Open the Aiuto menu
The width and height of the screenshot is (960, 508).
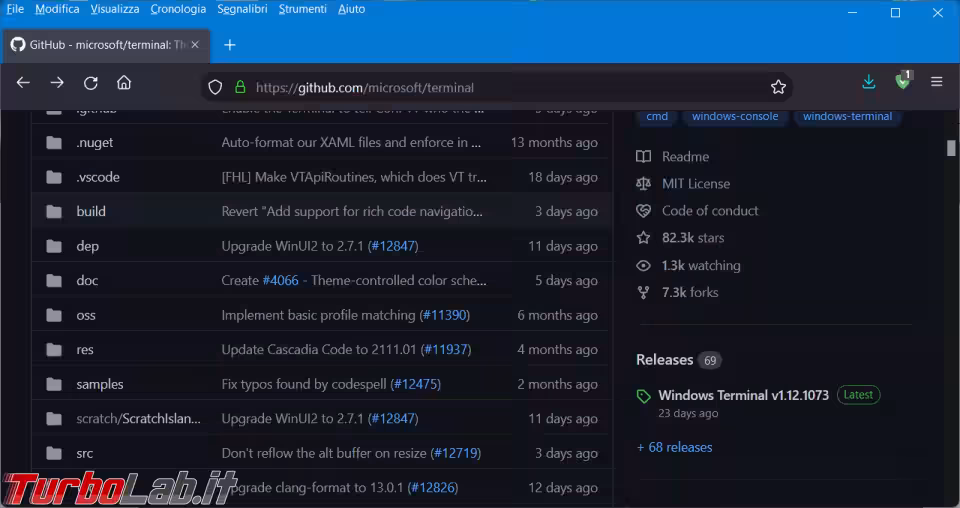tap(351, 9)
